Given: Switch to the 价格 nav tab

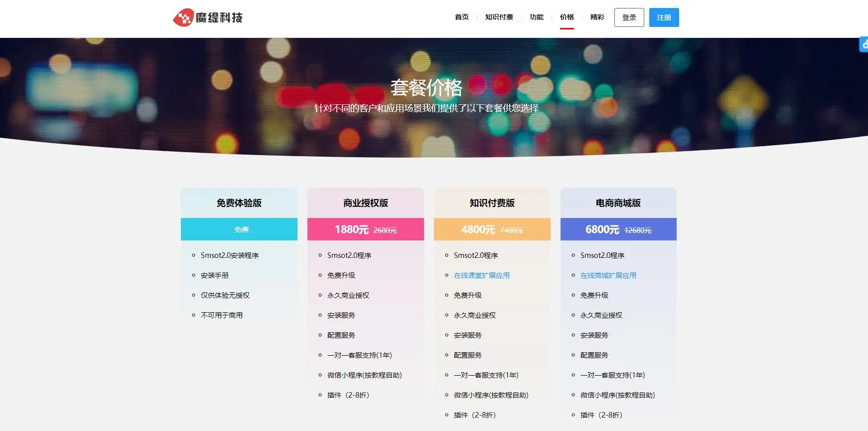Looking at the screenshot, I should click(567, 17).
